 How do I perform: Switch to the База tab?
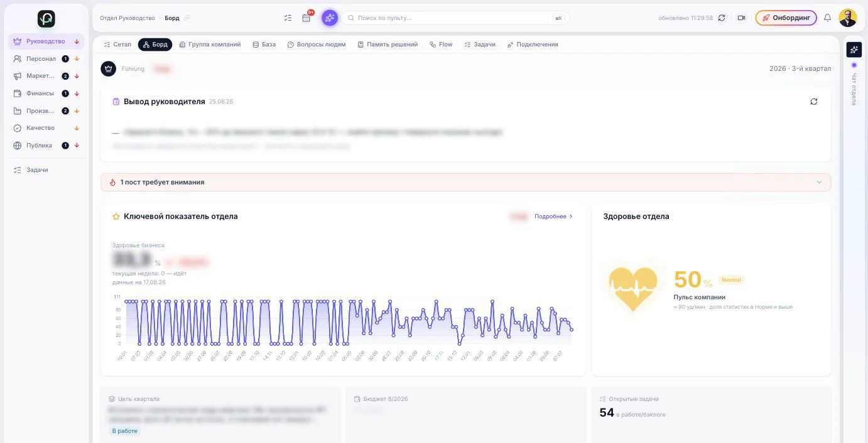pos(264,45)
